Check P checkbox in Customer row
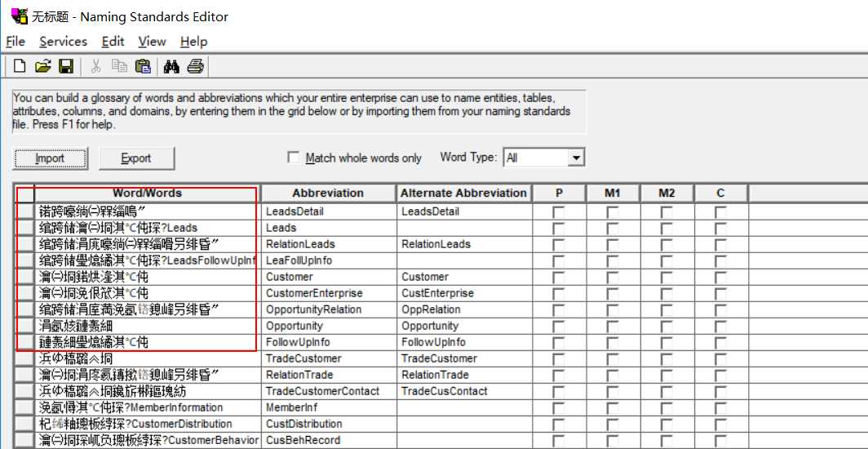The width and height of the screenshot is (868, 449). (x=559, y=278)
